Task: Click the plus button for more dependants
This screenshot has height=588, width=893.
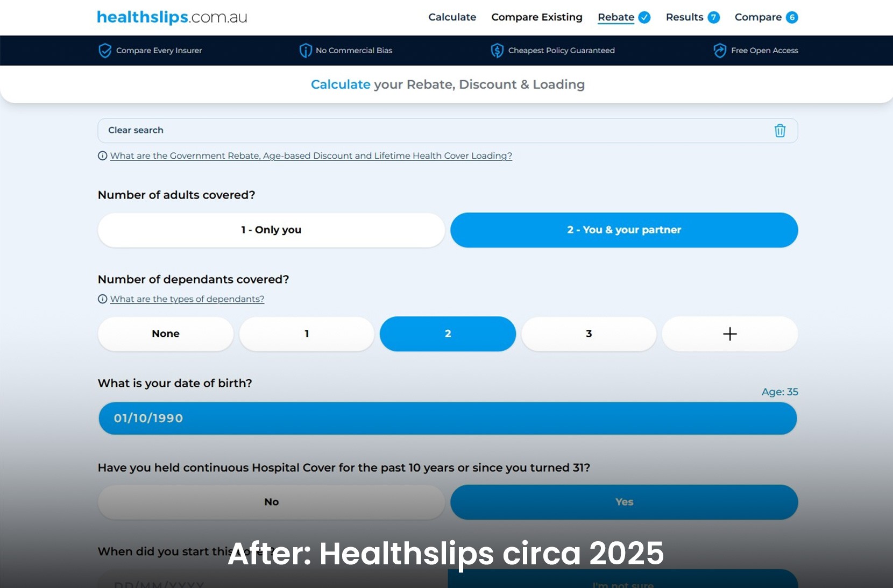Action: [730, 334]
